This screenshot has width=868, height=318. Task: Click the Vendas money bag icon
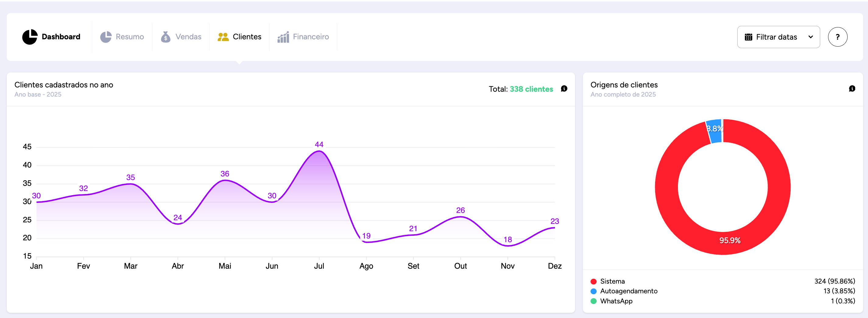(165, 37)
